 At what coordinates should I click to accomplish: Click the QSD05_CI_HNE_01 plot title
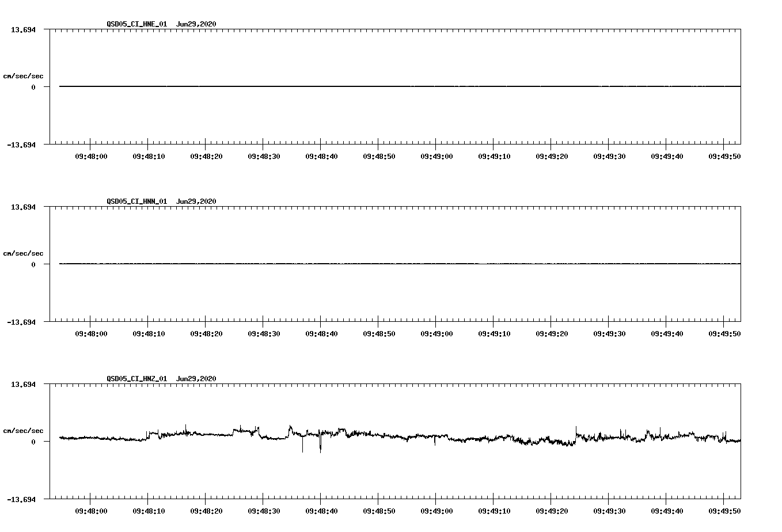pos(136,24)
